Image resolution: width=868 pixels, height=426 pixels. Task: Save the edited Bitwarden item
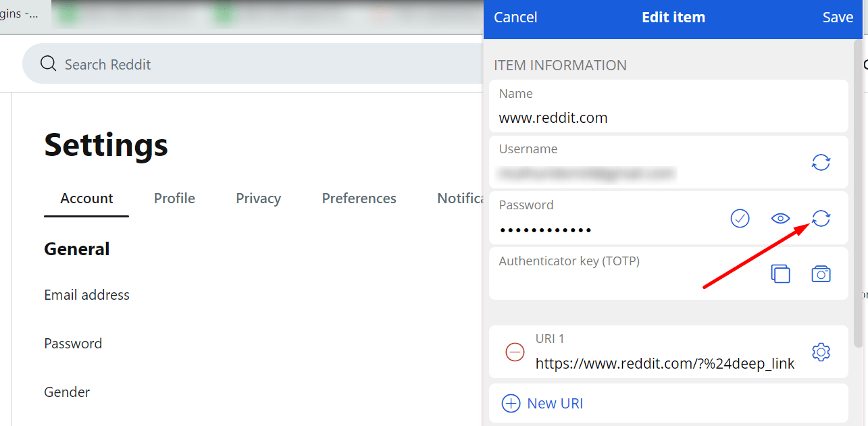tap(838, 17)
